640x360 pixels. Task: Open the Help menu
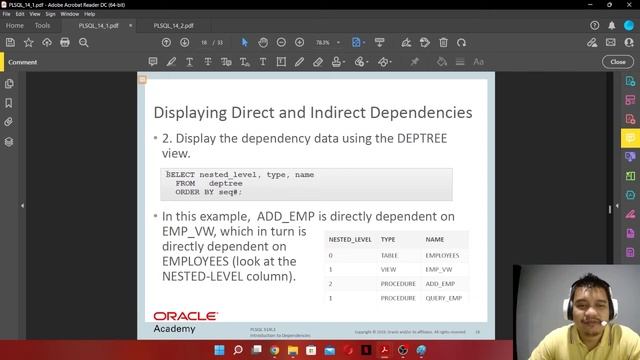(x=89, y=14)
